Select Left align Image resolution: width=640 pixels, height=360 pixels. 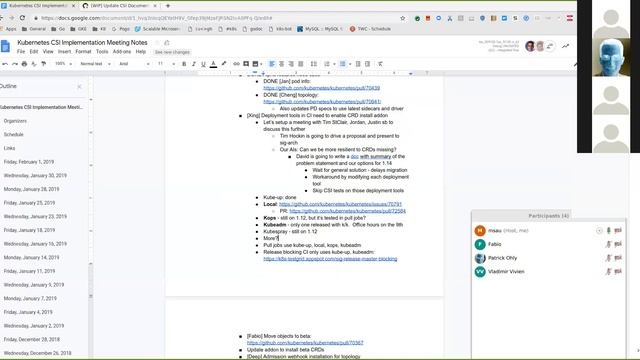pos(272,64)
